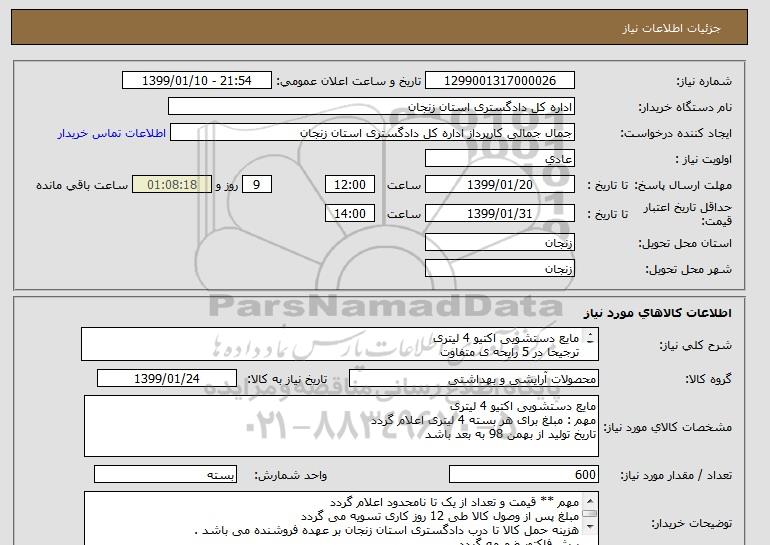Select the گروه کالا label
This screenshot has height=545, width=770.
point(708,379)
